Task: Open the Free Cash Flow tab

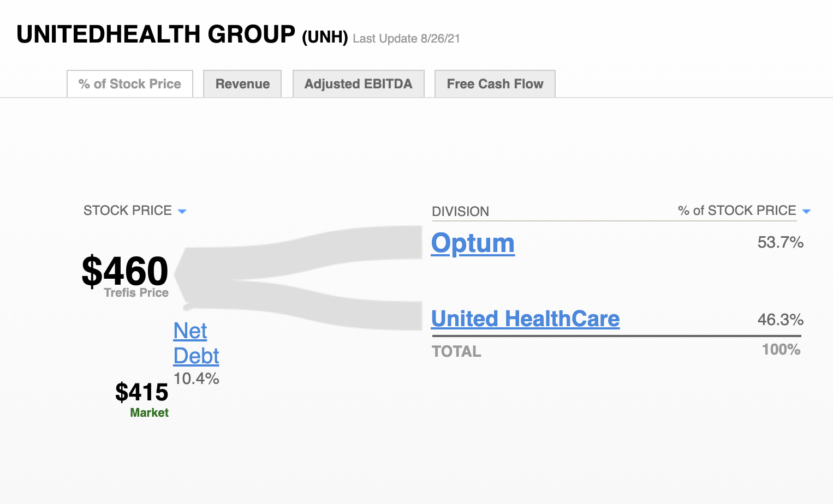Action: 495,84
